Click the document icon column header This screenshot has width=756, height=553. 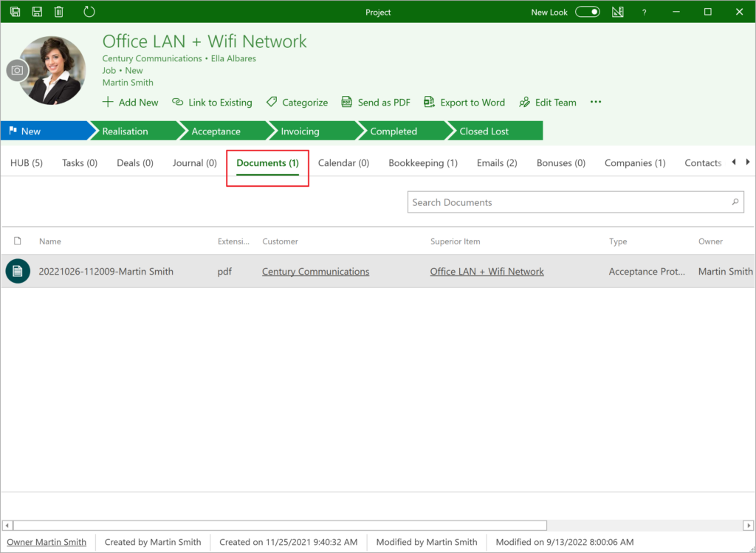[x=18, y=241]
